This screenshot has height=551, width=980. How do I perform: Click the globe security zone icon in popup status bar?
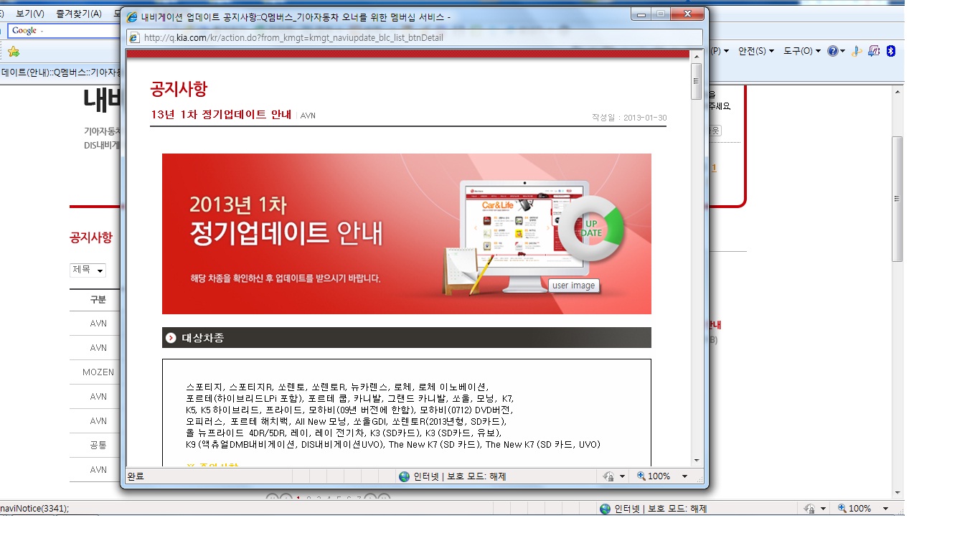[404, 476]
